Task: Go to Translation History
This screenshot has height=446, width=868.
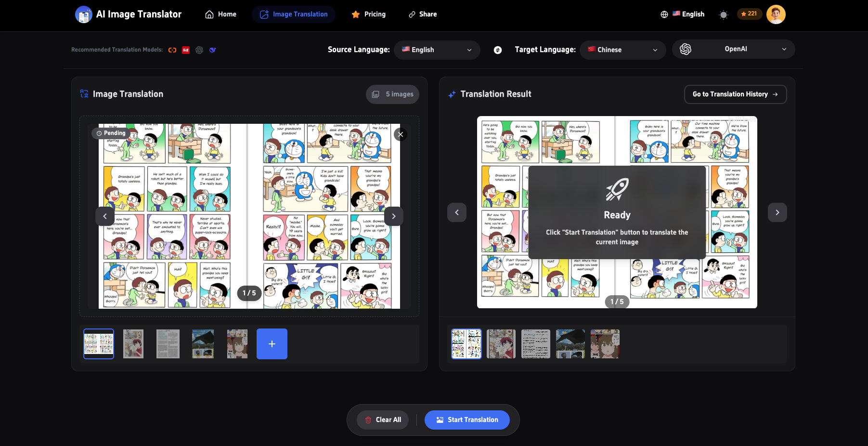Action: point(735,94)
